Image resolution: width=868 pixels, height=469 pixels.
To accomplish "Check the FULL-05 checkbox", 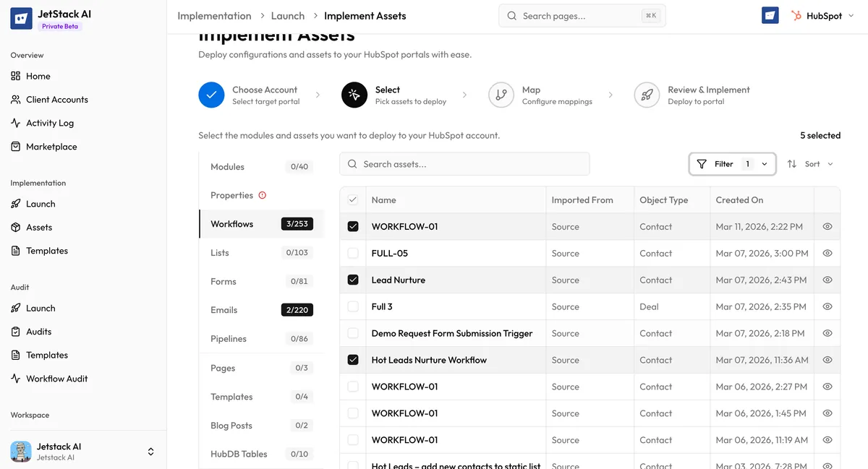I will click(352, 253).
